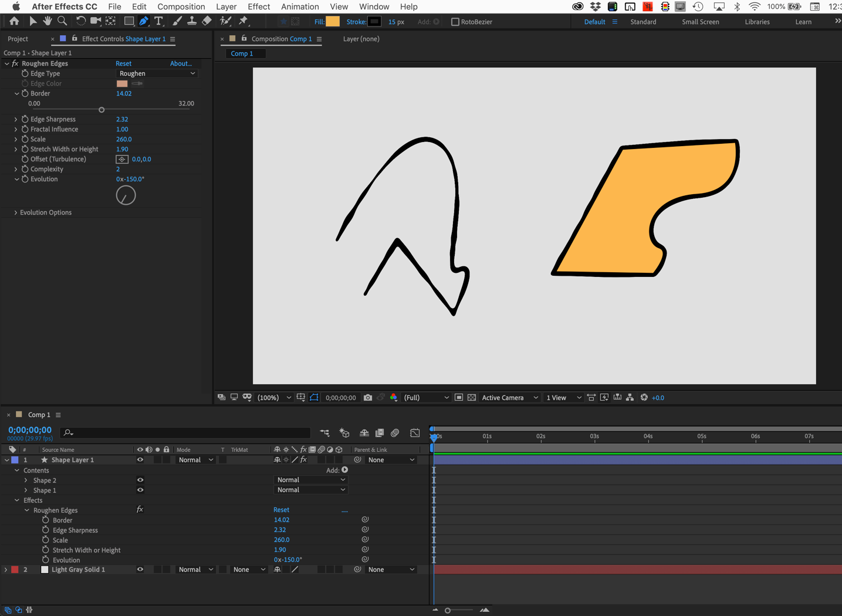This screenshot has height=616, width=842.
Task: Open the Edge Type dropdown
Action: pos(157,73)
